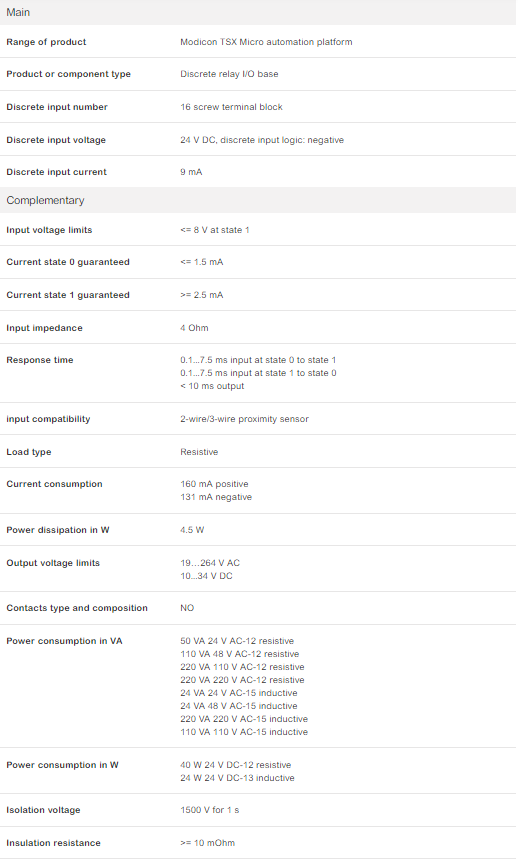Click the Response time row label
Screen dimensions: 518x864
pos(40,360)
